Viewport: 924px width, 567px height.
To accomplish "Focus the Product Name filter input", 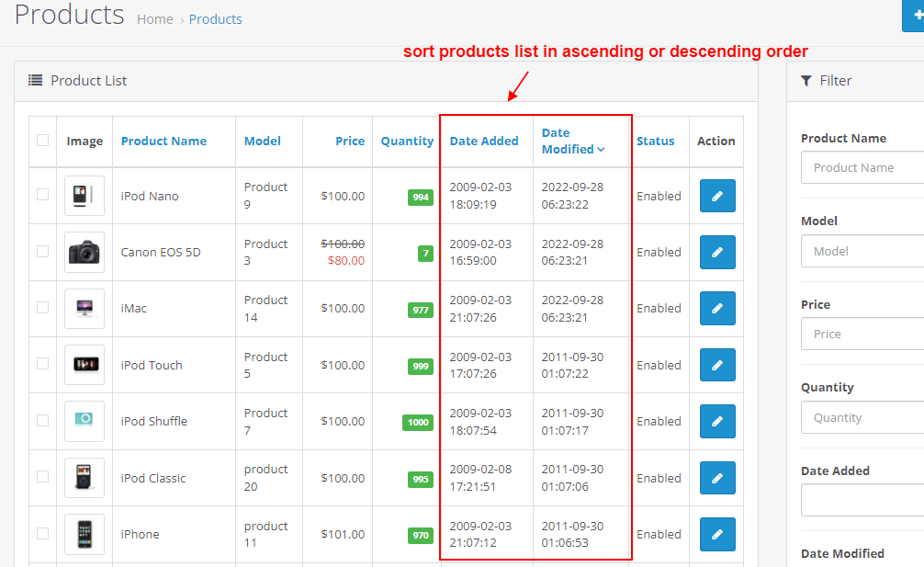I will [x=862, y=167].
